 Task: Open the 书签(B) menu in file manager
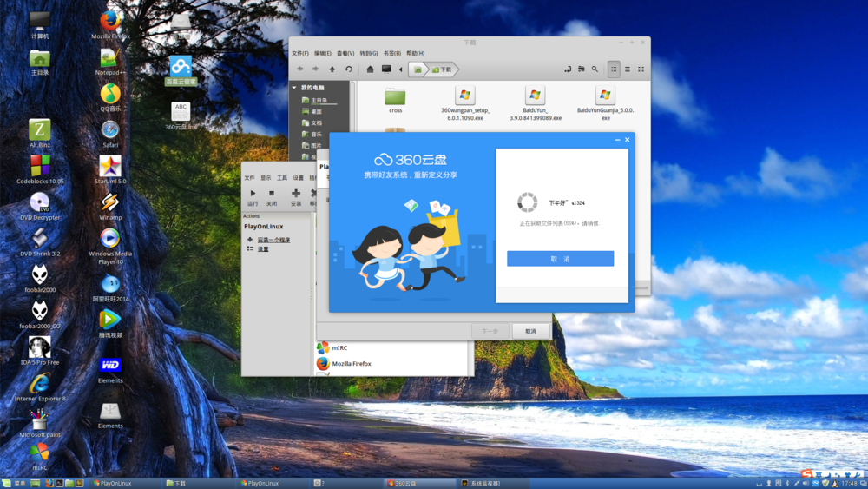(392, 53)
